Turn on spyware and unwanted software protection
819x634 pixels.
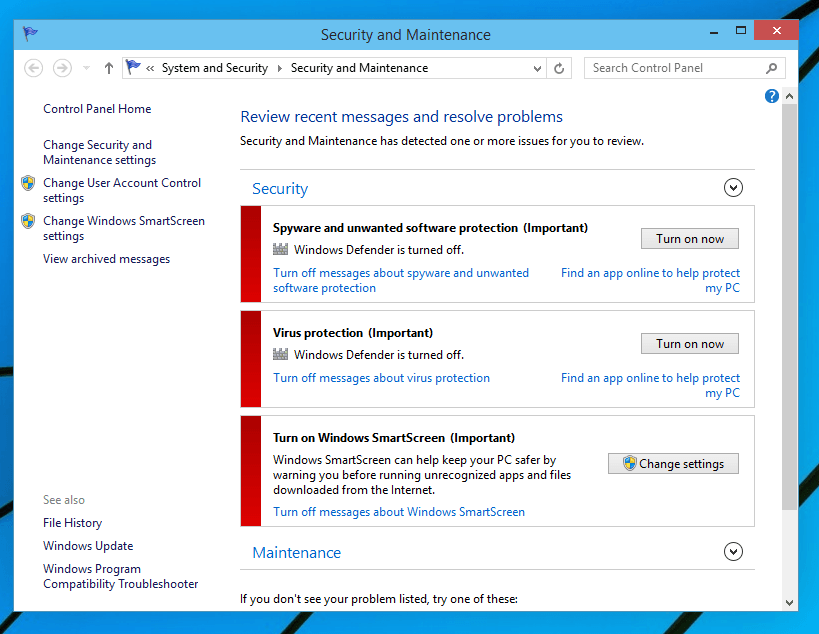[690, 239]
